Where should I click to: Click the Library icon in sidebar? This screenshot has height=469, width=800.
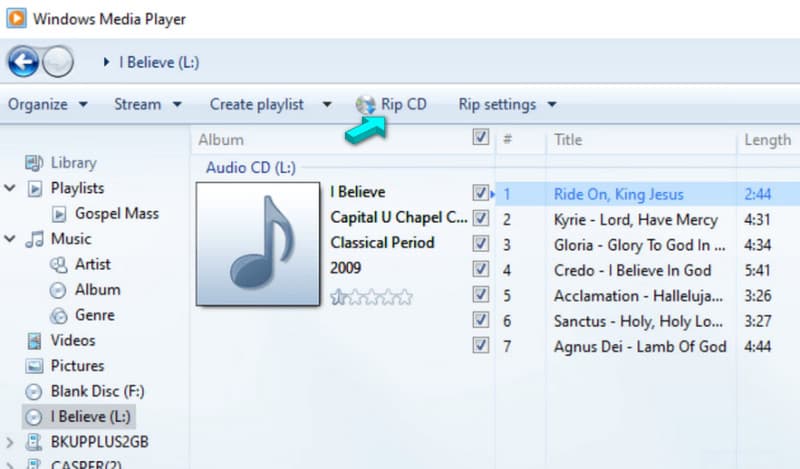point(34,163)
